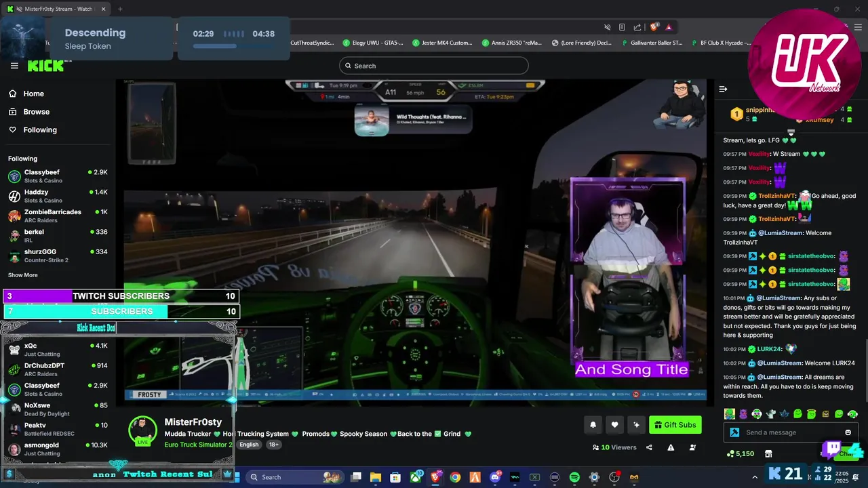The height and width of the screenshot is (488, 868).
Task: Open berkel IRL channel
Action: tap(58, 235)
